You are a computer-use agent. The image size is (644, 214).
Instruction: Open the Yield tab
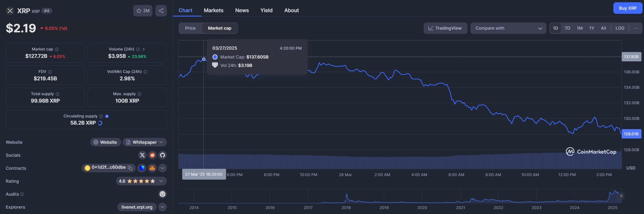266,10
